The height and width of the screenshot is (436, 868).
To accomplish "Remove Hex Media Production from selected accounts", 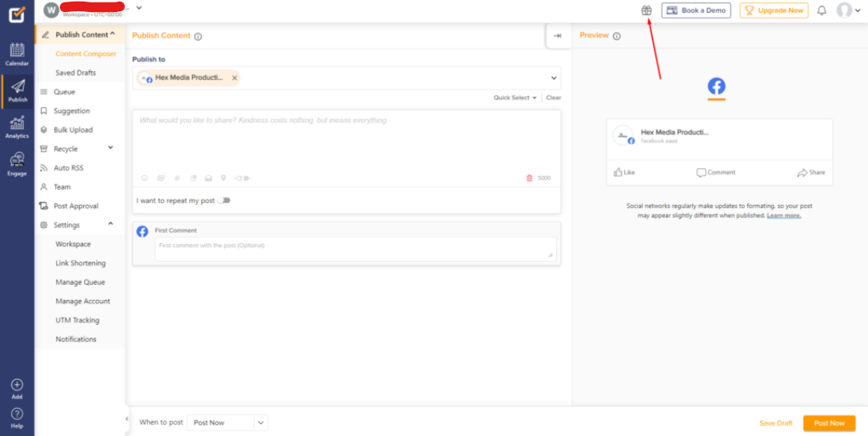I will coord(234,78).
